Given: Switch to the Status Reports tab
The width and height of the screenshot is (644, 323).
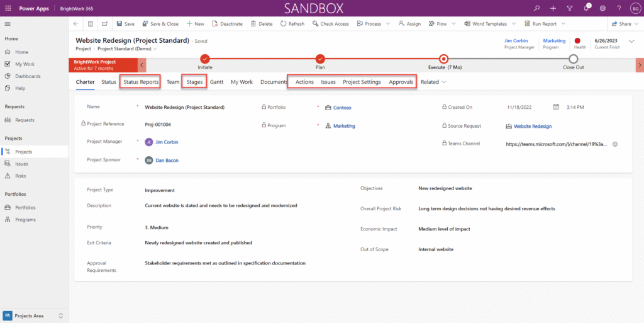Looking at the screenshot, I should pyautogui.click(x=141, y=82).
